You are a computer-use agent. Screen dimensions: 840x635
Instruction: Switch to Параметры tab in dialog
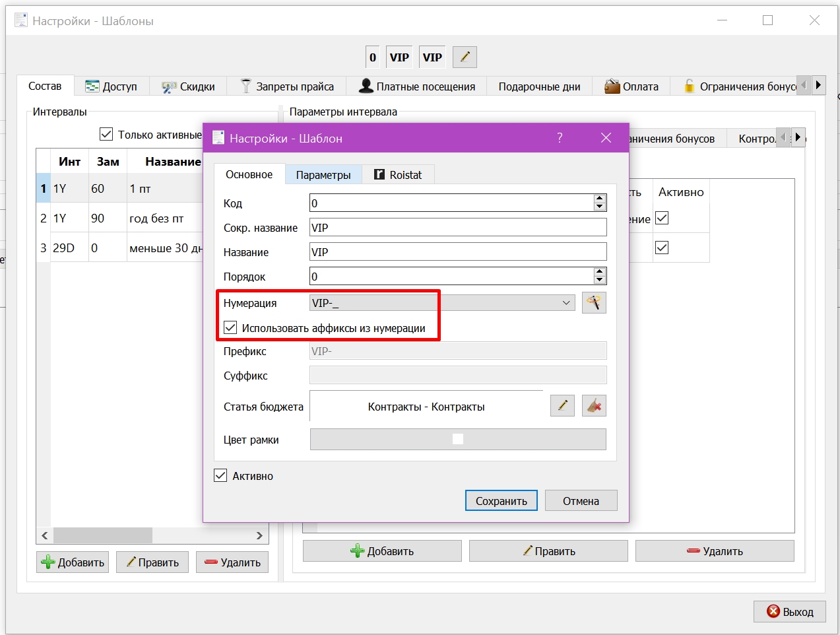point(323,175)
